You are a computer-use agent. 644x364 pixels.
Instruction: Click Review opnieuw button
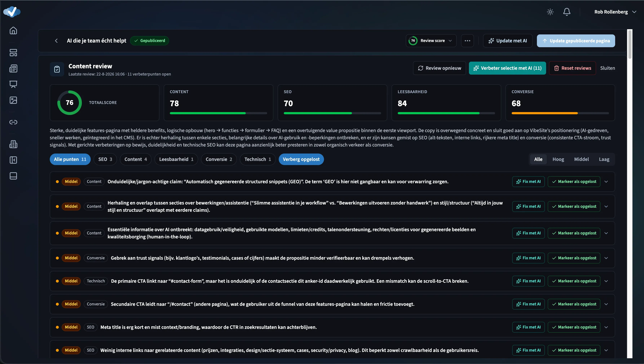439,68
